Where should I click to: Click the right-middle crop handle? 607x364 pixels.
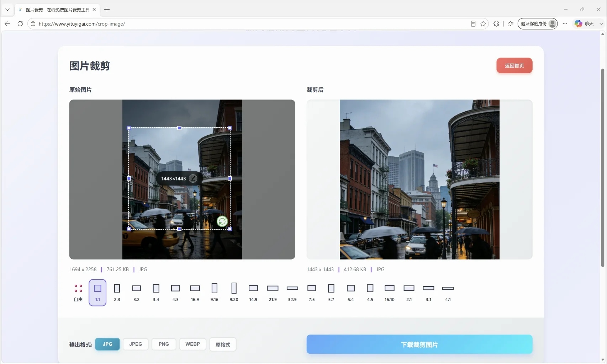point(230,178)
